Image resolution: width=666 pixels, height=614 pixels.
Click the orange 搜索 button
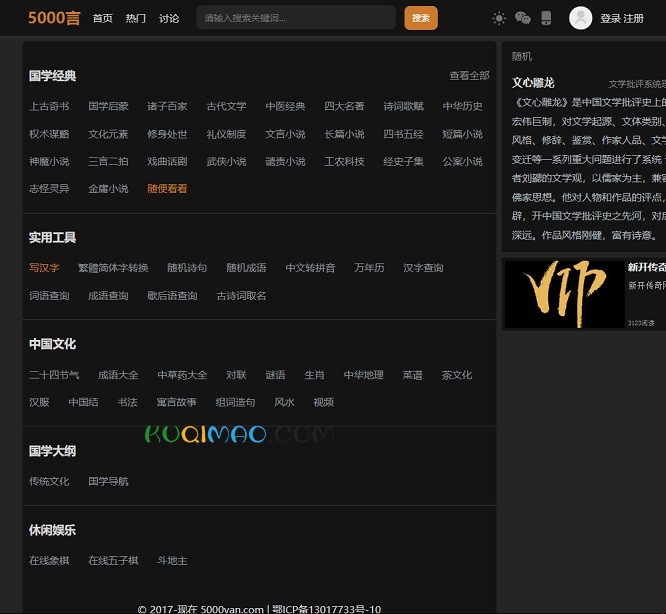point(421,18)
